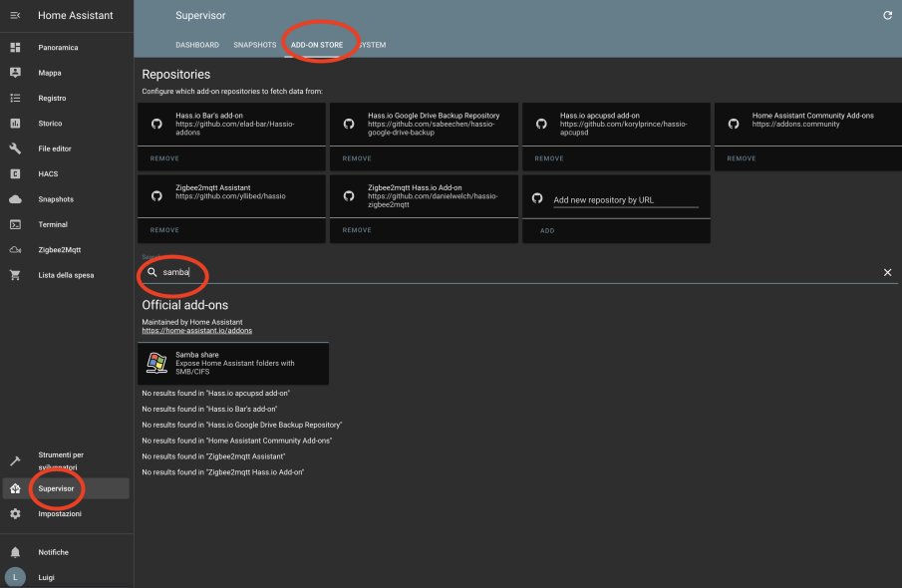Open the Samba share add-on card
902x588 pixels.
233,363
